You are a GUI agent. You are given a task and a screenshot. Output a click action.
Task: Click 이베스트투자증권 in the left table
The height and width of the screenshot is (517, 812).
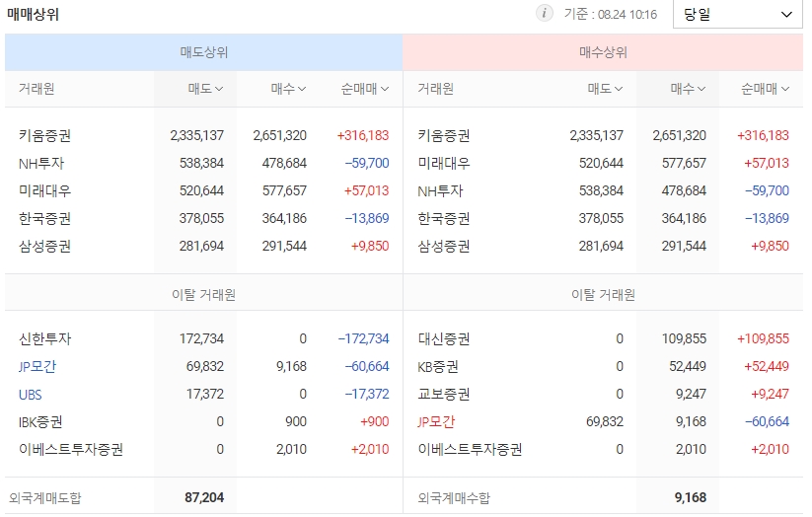tap(71, 449)
